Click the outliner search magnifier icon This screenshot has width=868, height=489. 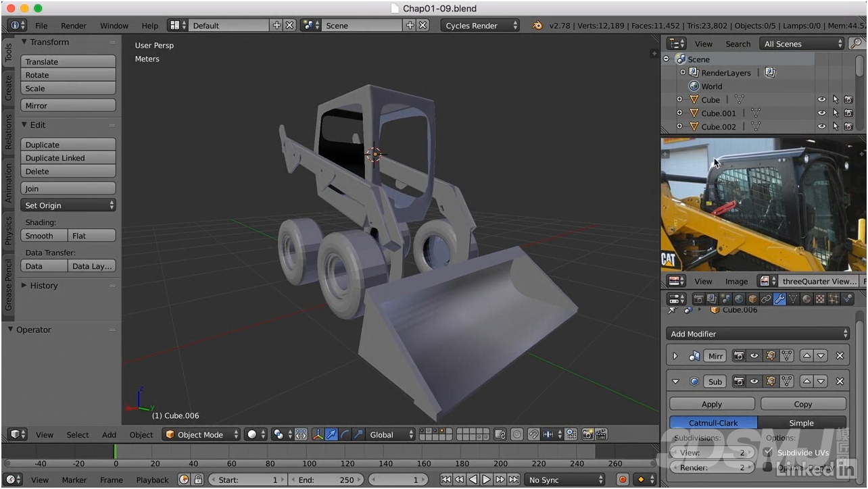tap(857, 43)
